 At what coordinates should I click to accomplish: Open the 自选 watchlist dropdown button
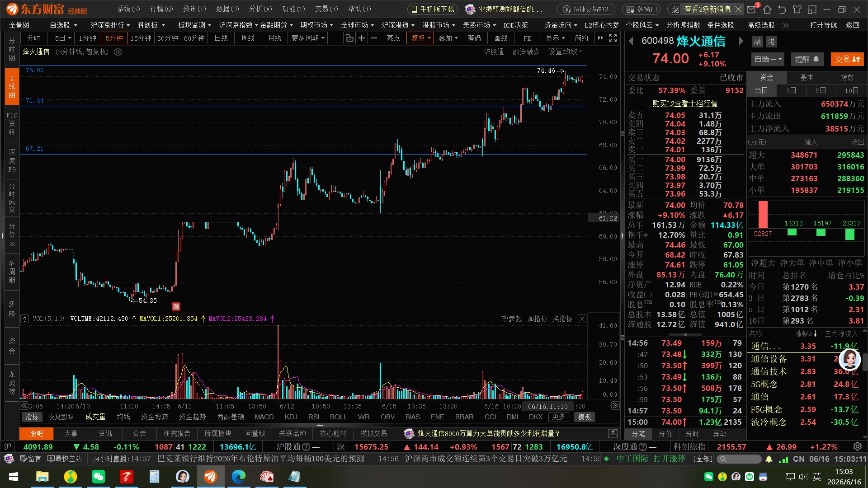pyautogui.click(x=769, y=59)
